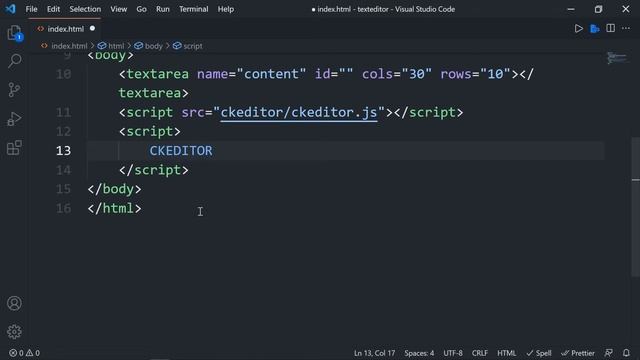Change the UTF-8 file encoding
Image resolution: width=640 pixels, height=360 pixels.
tap(453, 353)
